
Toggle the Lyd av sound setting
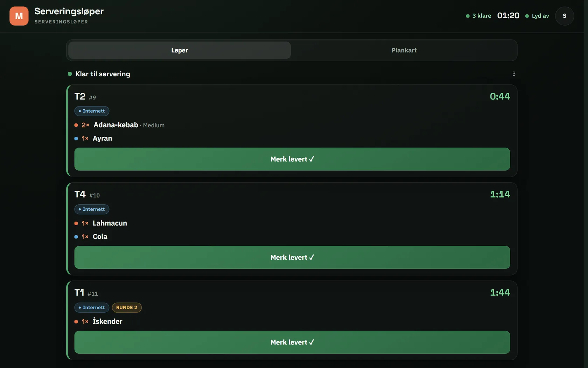click(537, 16)
